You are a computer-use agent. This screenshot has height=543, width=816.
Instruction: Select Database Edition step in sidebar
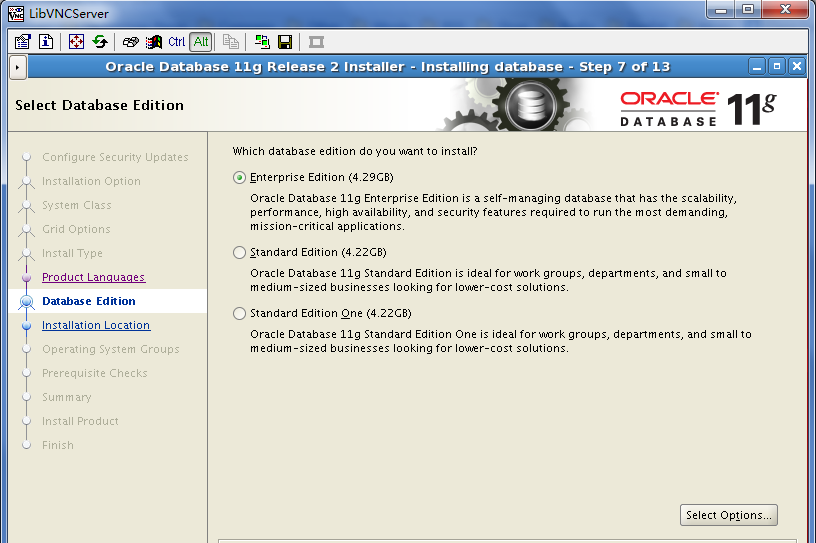click(89, 301)
